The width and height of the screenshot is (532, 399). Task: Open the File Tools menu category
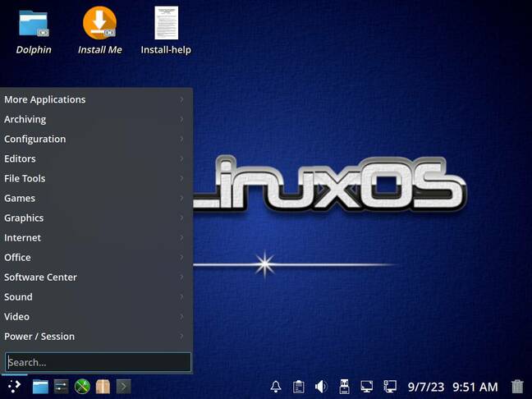pyautogui.click(x=96, y=178)
